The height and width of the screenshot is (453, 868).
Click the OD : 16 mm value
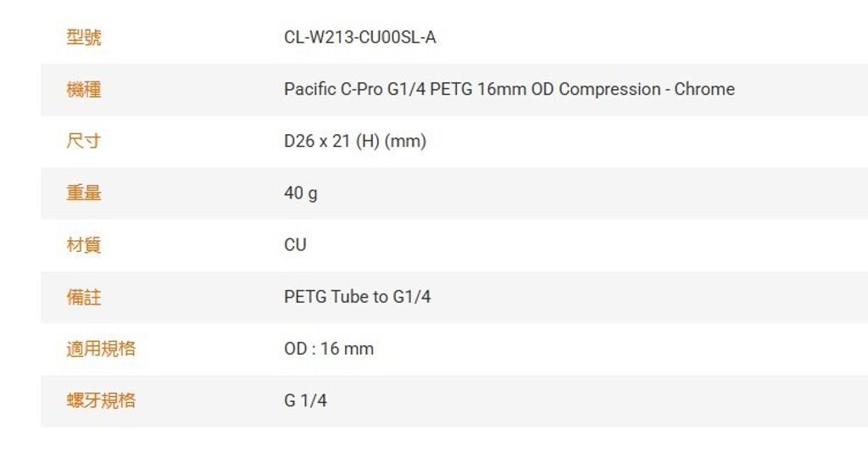click(329, 349)
